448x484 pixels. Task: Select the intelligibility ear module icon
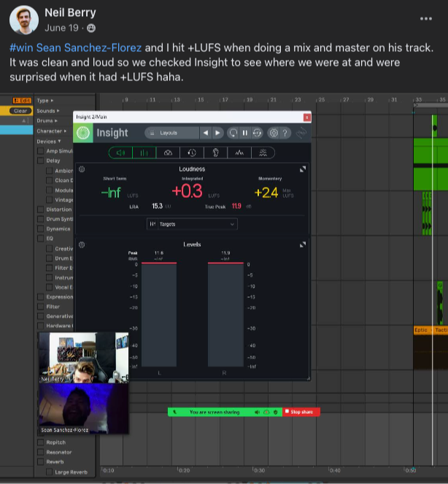point(215,153)
